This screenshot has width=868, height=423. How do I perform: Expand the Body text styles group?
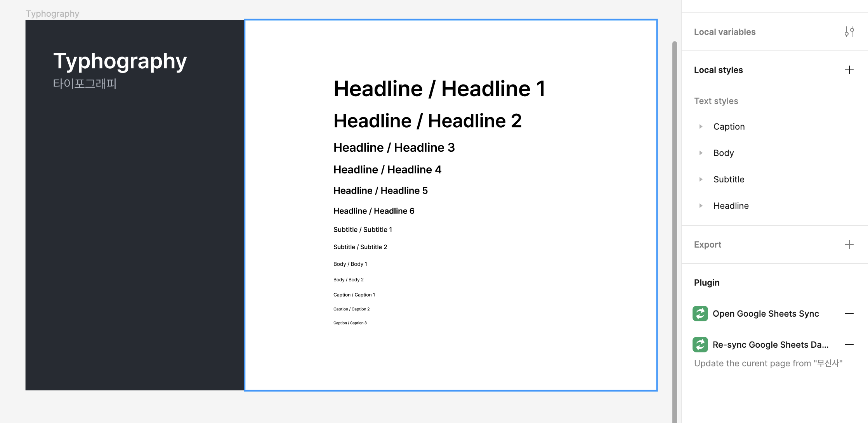701,153
